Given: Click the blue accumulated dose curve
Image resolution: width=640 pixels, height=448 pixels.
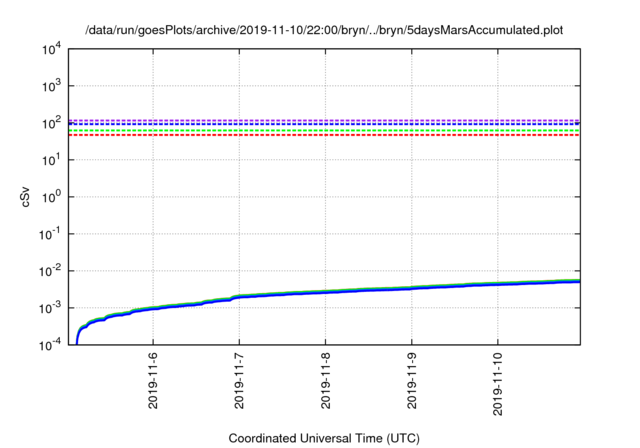Looking at the screenshot, I should click(325, 292).
